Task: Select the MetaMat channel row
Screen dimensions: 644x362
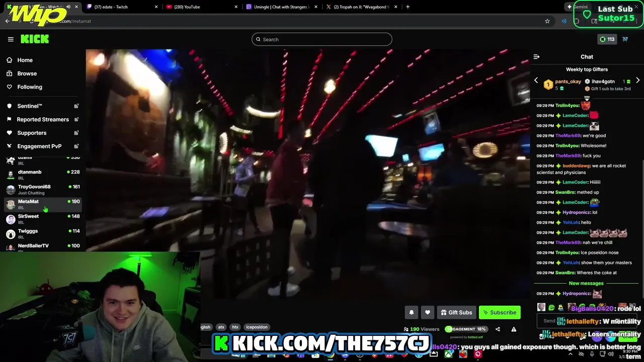Action: [x=43, y=204]
